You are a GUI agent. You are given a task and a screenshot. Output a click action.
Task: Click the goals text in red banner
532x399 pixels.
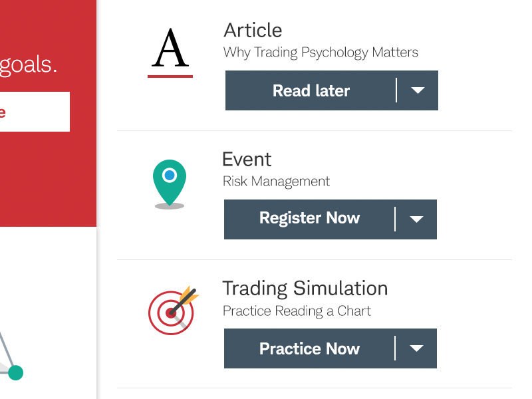click(28, 65)
